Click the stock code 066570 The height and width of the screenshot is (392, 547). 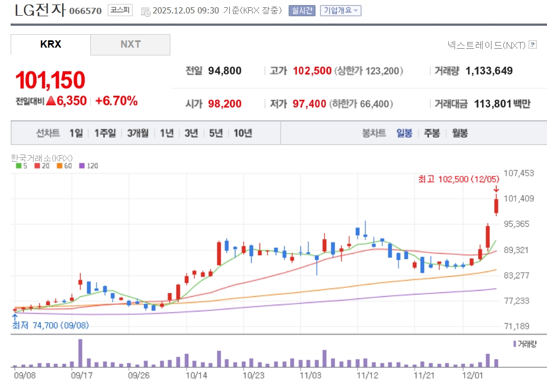(85, 11)
